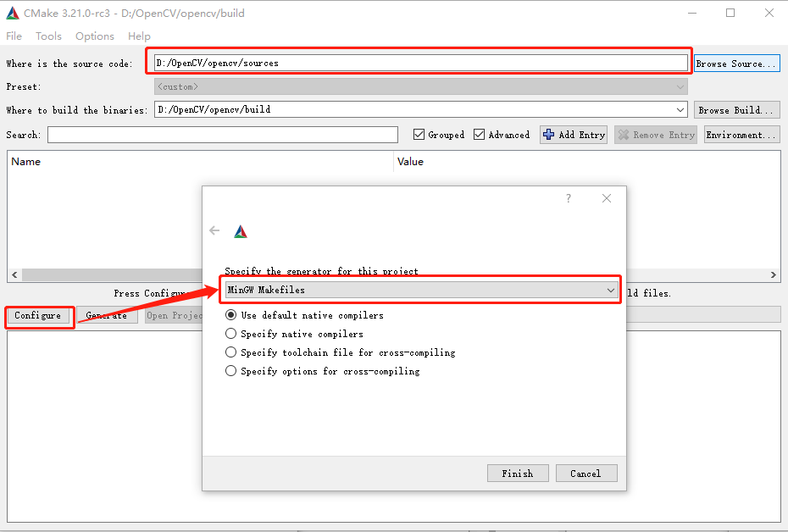This screenshot has width=788, height=532.
Task: Click the Browse Source button
Action: point(736,63)
